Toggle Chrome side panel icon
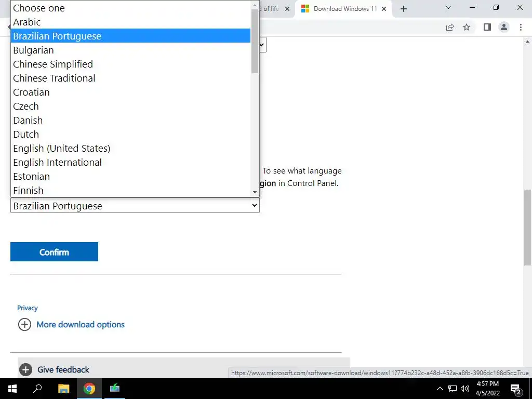Screen dimensions: 532x399 pos(487,27)
